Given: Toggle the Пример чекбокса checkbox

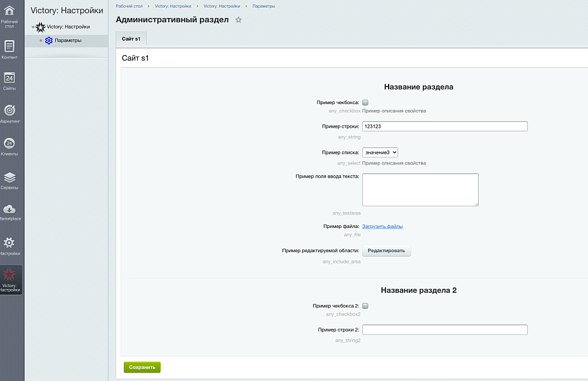Looking at the screenshot, I should 365,102.
